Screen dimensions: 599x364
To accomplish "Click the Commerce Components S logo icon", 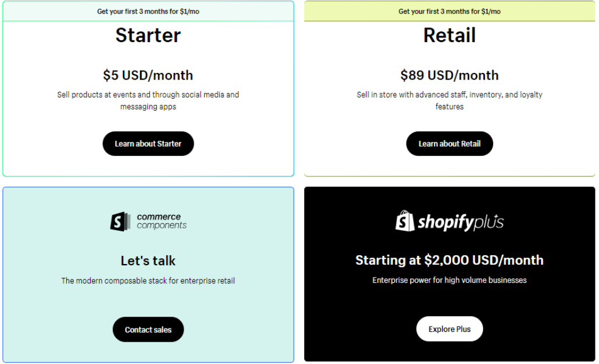I will pos(121,221).
